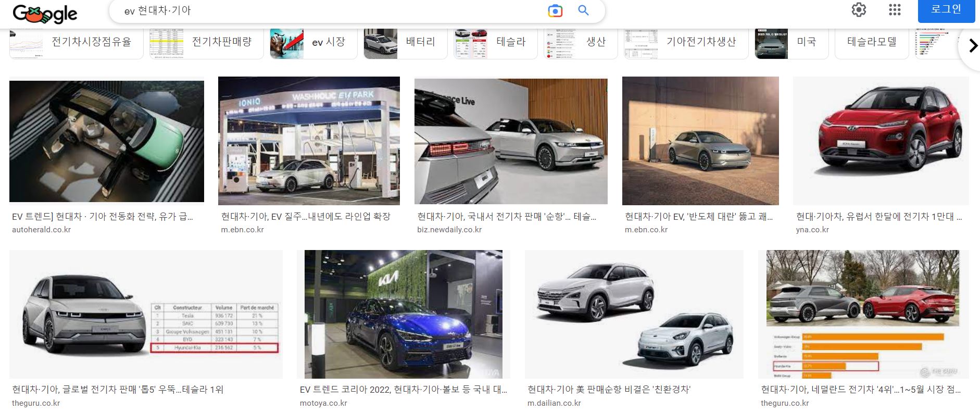This screenshot has height=412, width=980.
Task: Select the 배터리 chip
Action: (405, 43)
